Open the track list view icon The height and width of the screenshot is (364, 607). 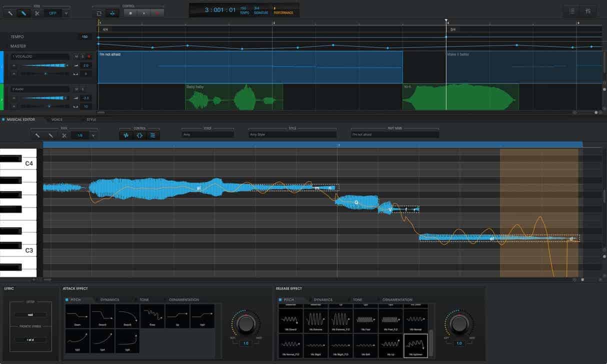(x=572, y=11)
